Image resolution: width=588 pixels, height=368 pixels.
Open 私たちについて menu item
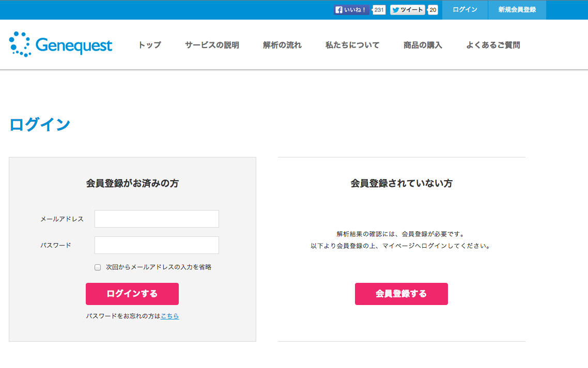point(352,45)
